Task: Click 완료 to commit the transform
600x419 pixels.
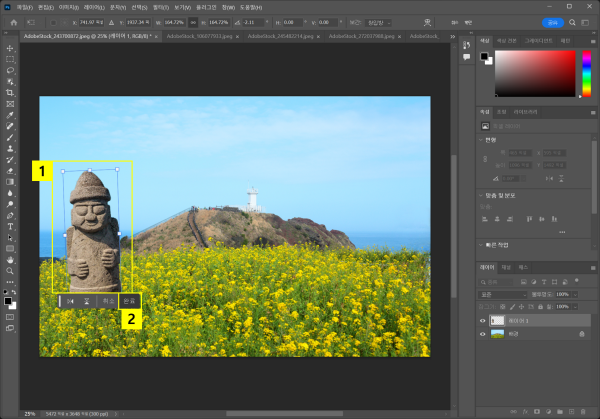Action: click(129, 300)
